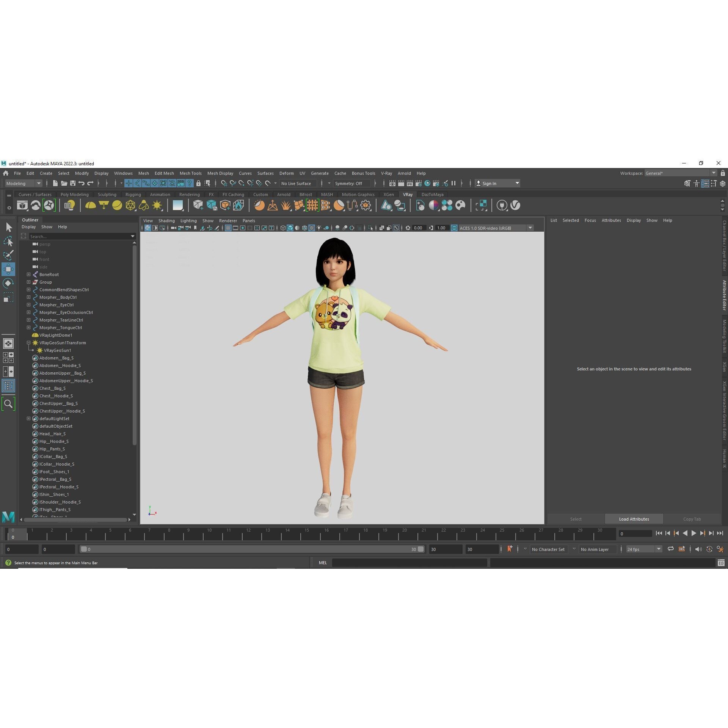Select the Scale tool
The width and height of the screenshot is (728, 728).
coord(8,297)
